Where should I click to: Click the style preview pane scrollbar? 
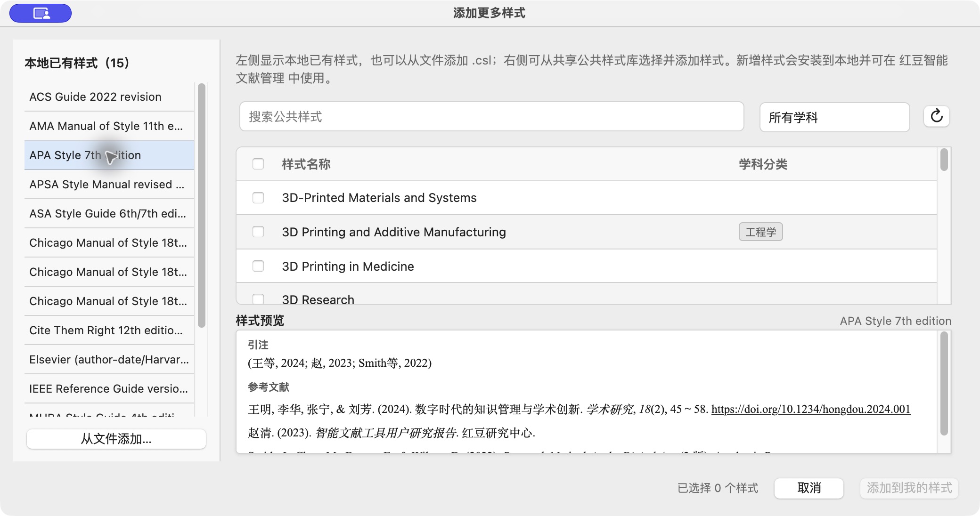click(x=944, y=384)
